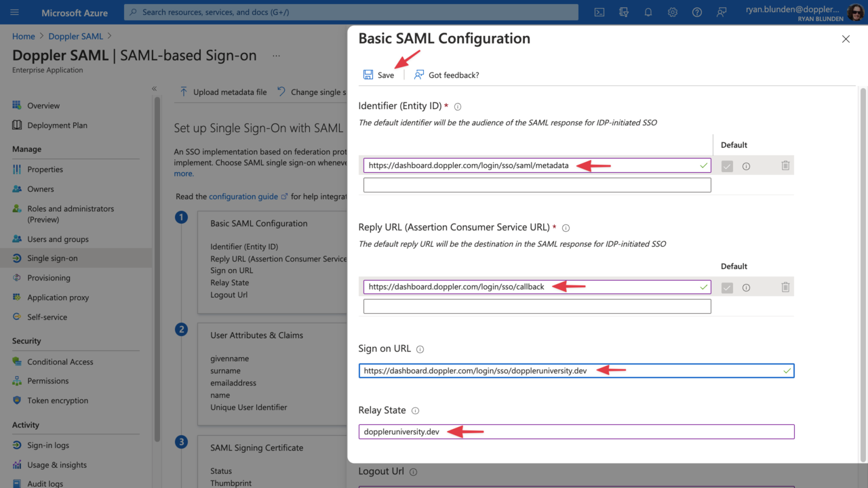
Task: Click the Save disk icon
Action: [368, 75]
